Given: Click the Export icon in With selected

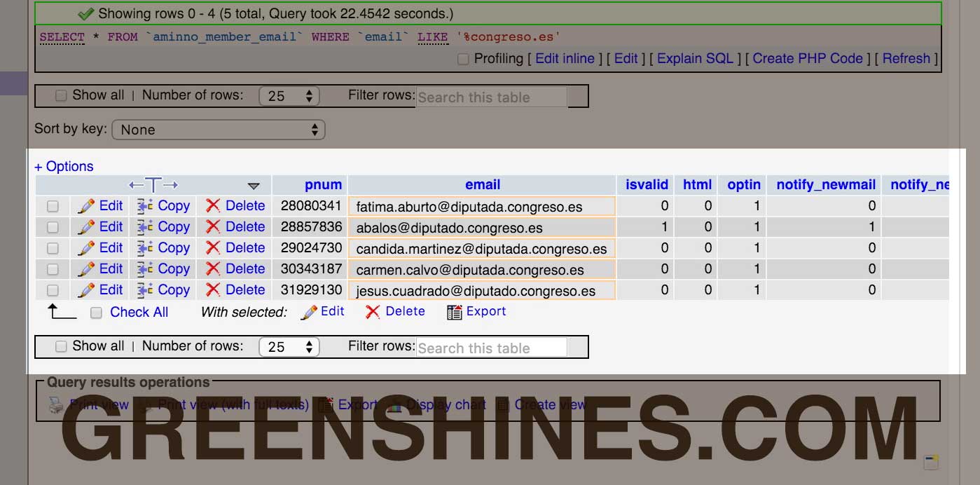Looking at the screenshot, I should (x=455, y=313).
